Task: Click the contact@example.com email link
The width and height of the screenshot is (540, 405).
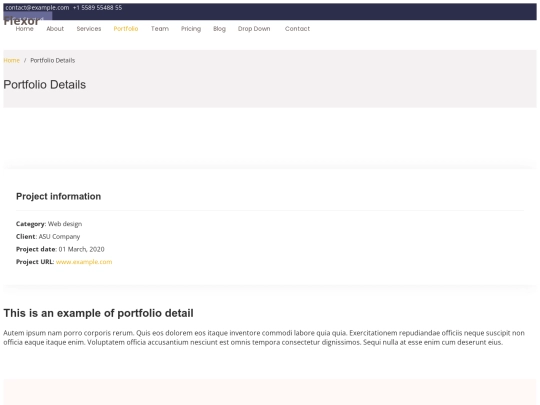Action: point(37,8)
